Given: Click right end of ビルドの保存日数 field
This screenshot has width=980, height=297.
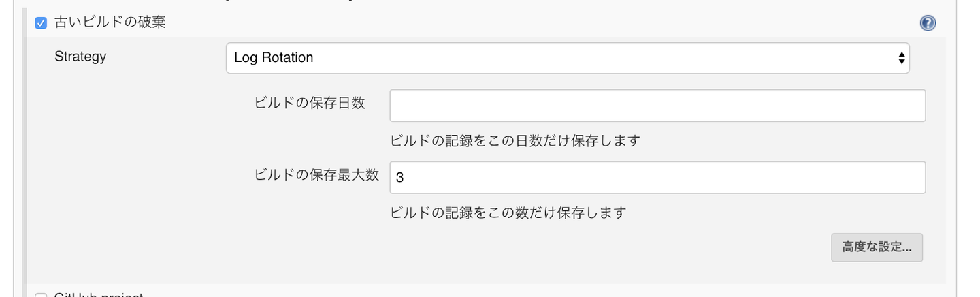Looking at the screenshot, I should [912, 106].
